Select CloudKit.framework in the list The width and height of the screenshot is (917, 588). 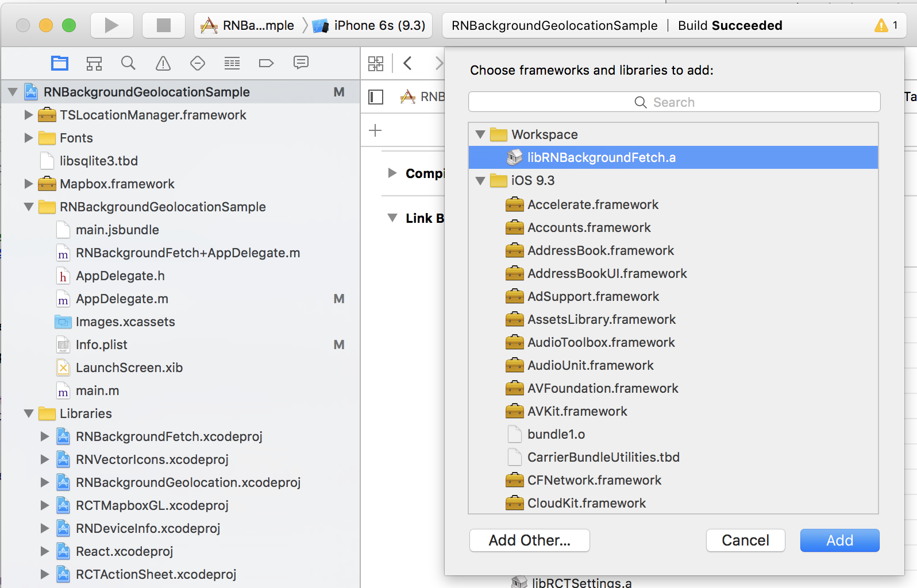tap(673, 503)
